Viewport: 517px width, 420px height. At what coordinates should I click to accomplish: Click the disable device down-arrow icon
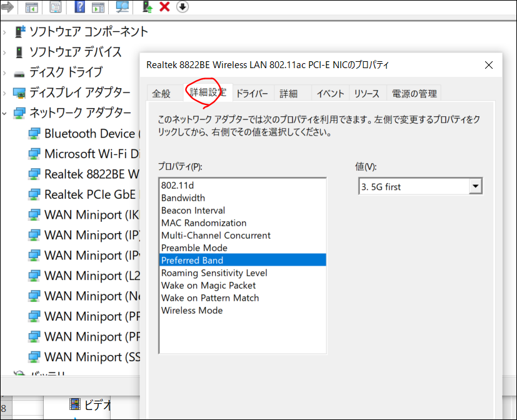coord(183,7)
